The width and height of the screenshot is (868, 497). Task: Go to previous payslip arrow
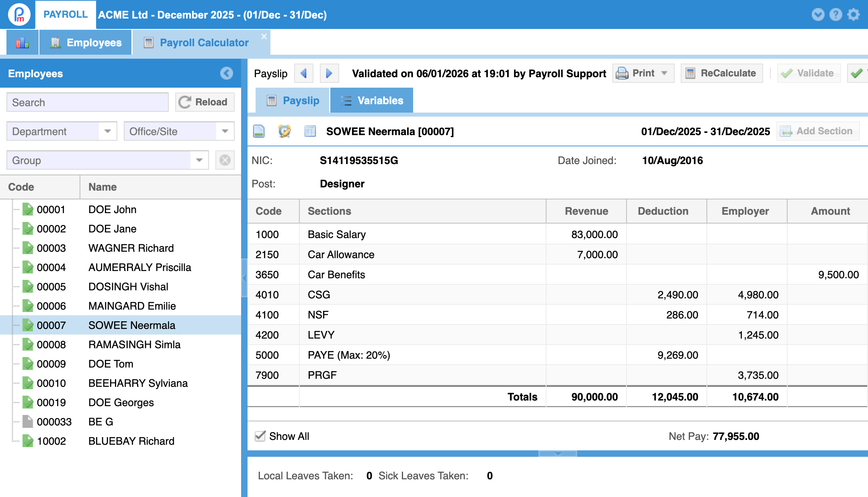[x=304, y=73]
